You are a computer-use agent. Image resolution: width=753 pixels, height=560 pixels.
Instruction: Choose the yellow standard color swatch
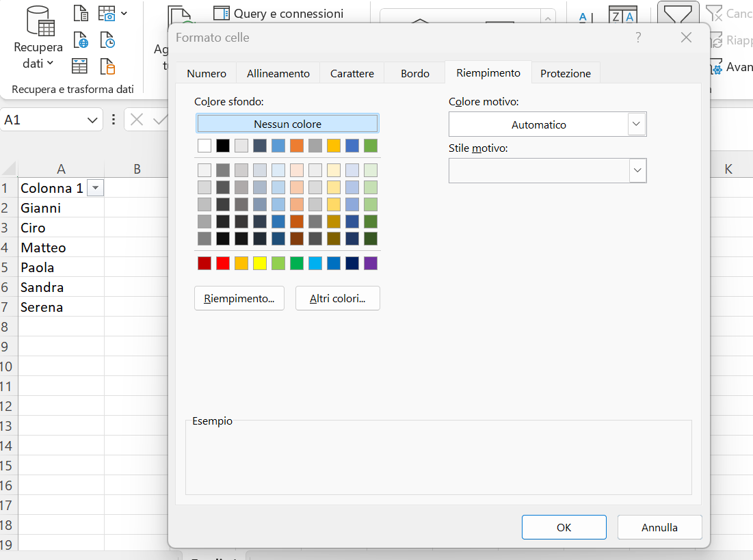tap(260, 263)
